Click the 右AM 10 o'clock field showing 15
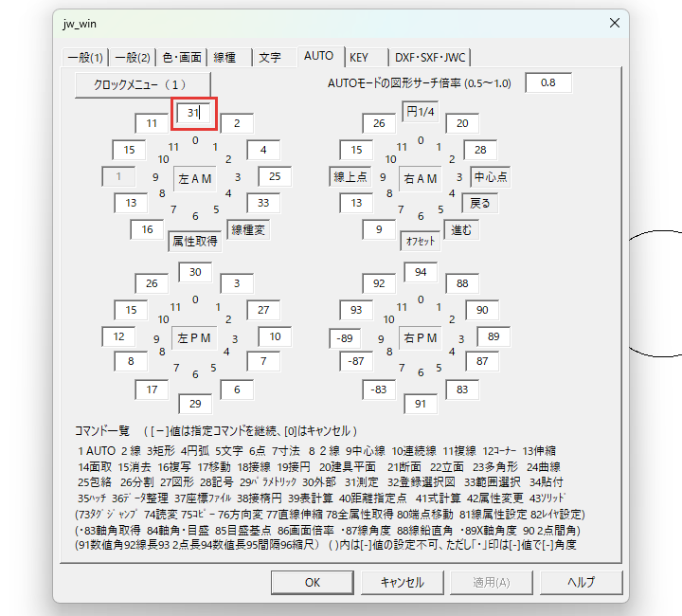682x616 pixels. point(357,150)
